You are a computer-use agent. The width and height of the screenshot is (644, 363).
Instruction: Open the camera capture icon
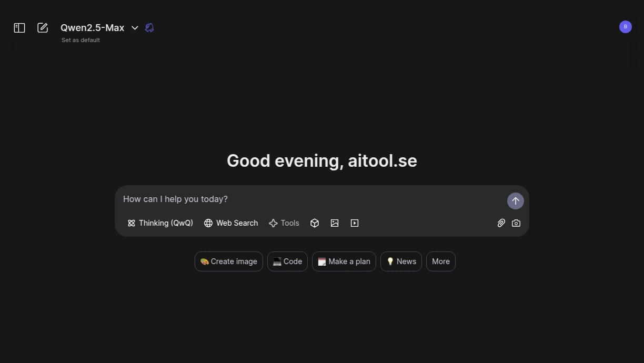point(516,223)
